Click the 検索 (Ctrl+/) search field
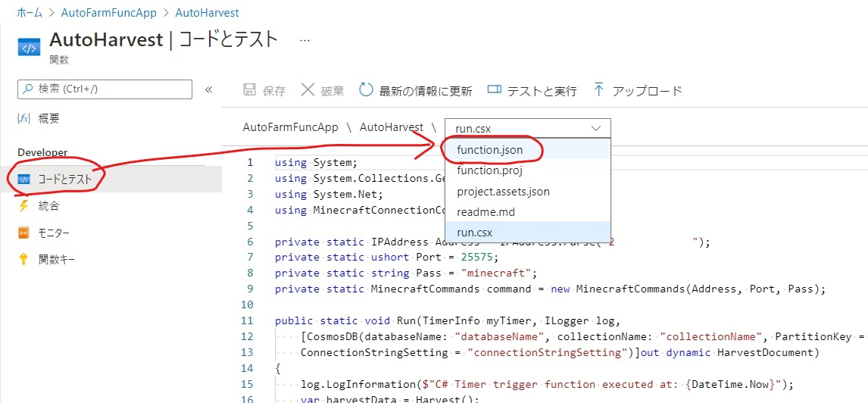Image resolution: width=868 pixels, height=403 pixels. [x=105, y=89]
